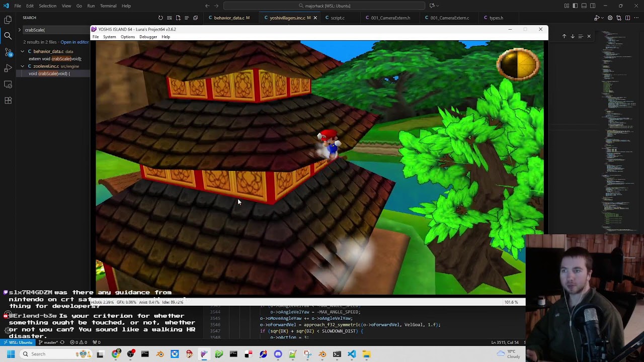Click the gear icon in editor toolbar
The width and height of the screenshot is (644, 362).
[x=610, y=18]
